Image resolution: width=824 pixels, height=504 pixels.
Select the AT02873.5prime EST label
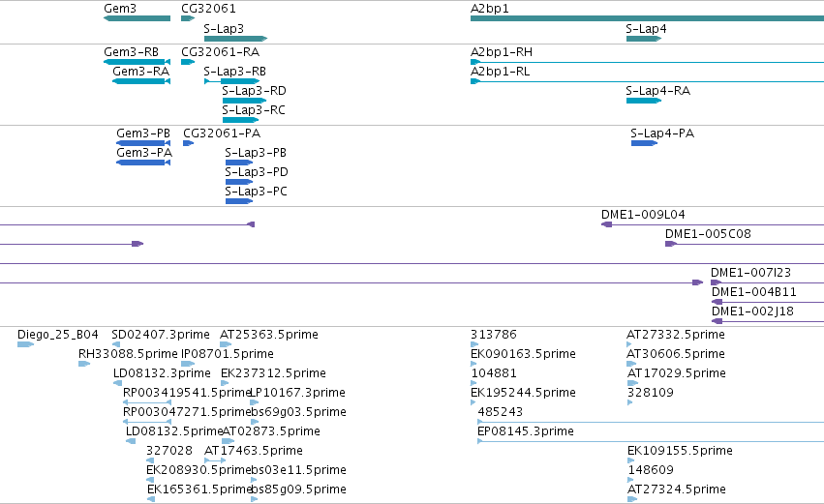point(271,431)
